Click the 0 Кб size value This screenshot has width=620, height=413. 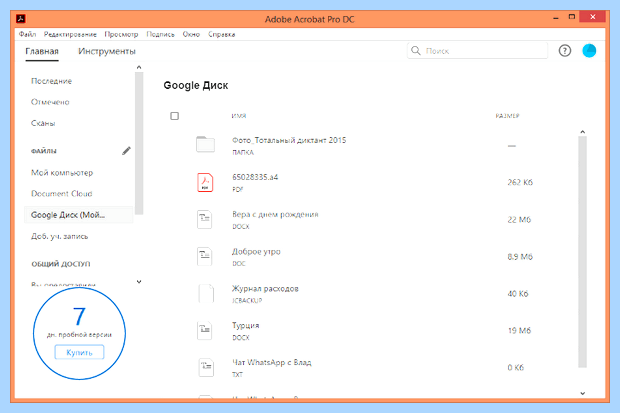(516, 368)
